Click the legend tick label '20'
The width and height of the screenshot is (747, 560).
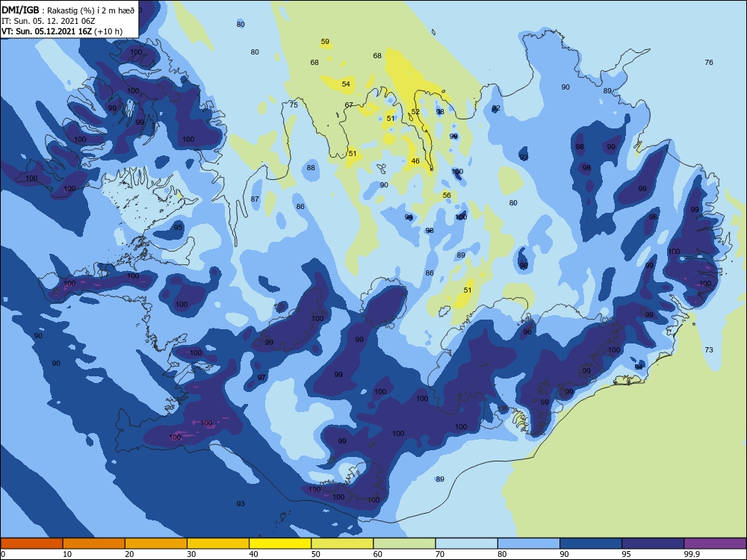pos(129,554)
